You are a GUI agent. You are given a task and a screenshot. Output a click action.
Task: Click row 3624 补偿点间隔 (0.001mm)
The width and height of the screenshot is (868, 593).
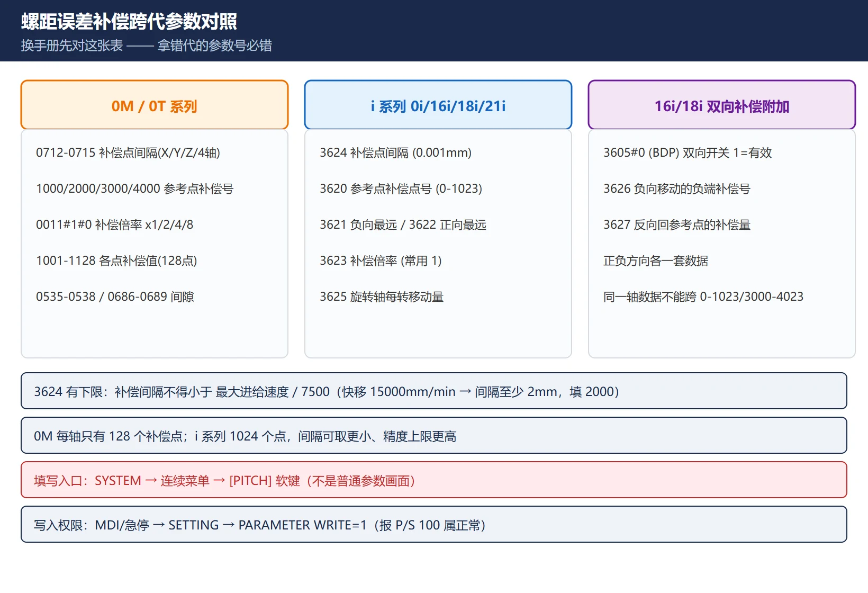tap(396, 153)
